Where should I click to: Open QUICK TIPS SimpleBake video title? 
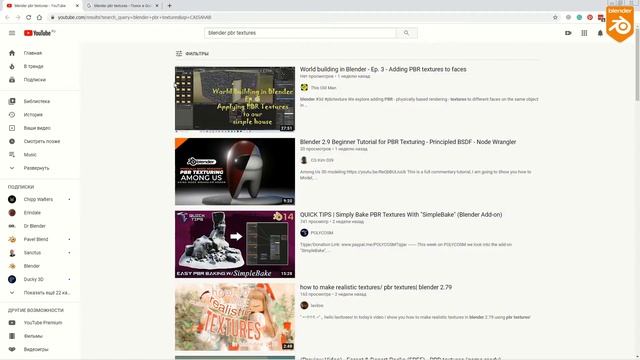click(x=401, y=215)
